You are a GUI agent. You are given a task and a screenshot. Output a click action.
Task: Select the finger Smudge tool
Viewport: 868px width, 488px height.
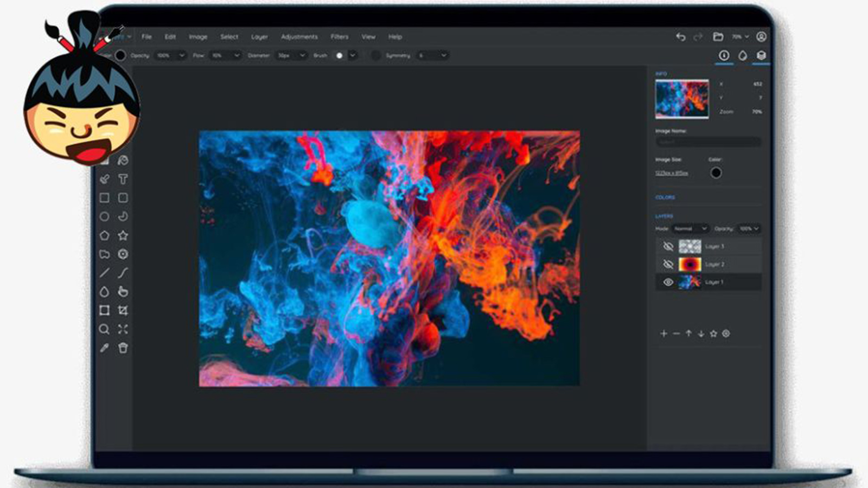pyautogui.click(x=123, y=292)
